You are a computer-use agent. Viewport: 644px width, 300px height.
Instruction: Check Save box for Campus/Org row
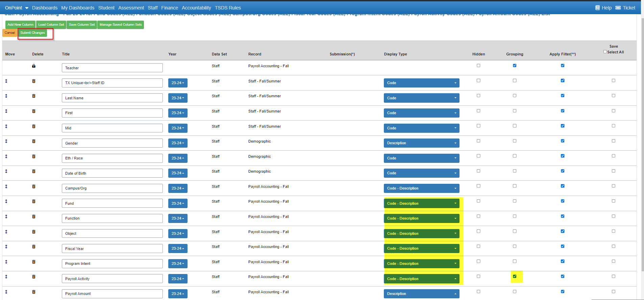[614, 186]
